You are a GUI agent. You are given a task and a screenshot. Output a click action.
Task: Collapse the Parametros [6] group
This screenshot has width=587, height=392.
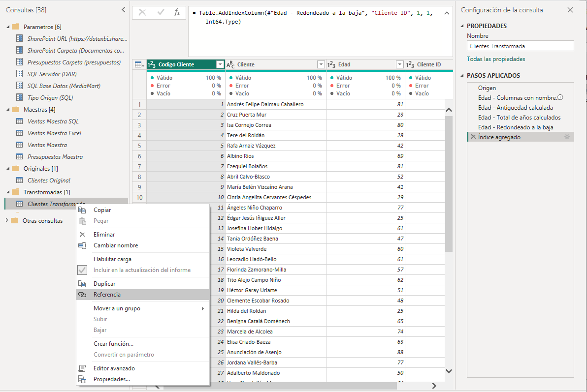click(x=8, y=27)
